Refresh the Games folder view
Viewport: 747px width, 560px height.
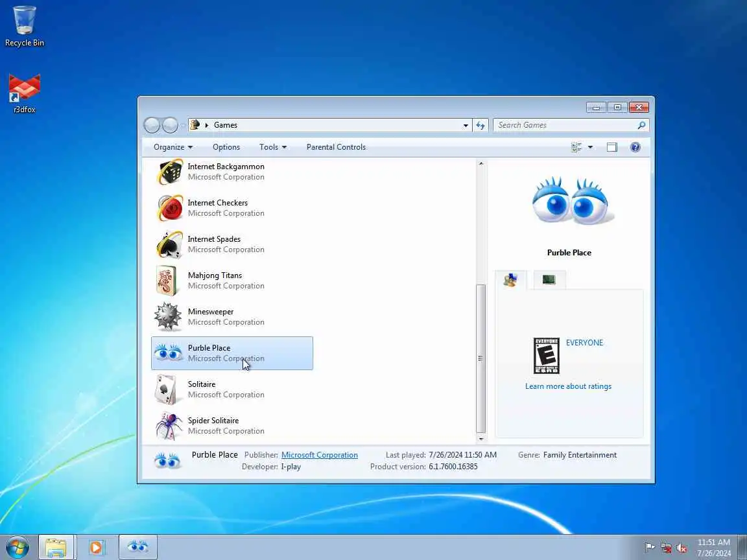(480, 125)
